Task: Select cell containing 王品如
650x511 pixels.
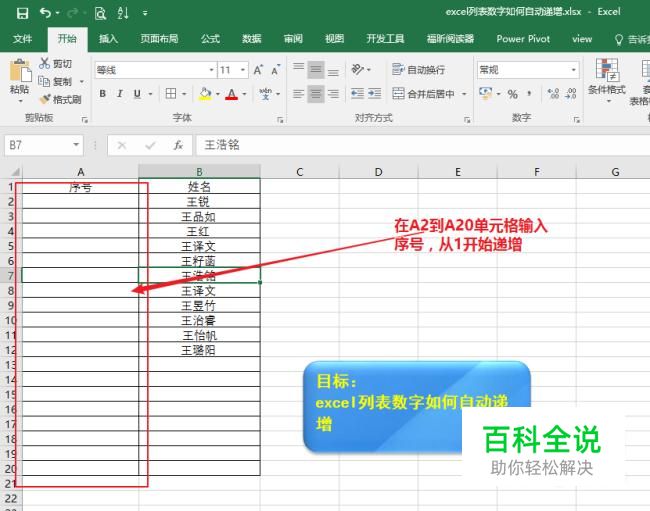Action: (199, 216)
